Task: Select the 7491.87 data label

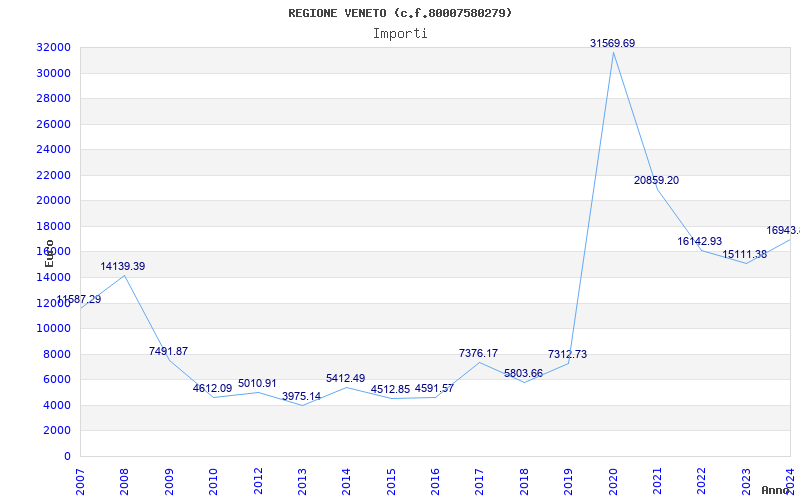Action: tap(168, 351)
